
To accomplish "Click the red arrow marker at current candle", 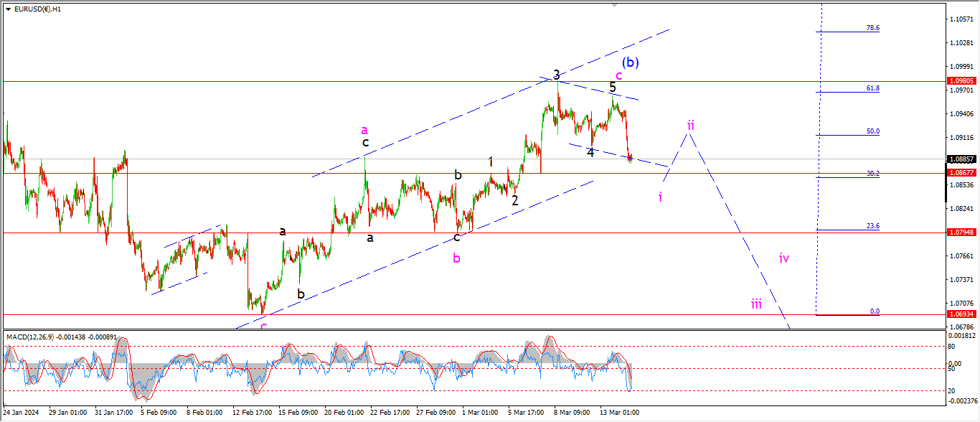I will [630, 157].
